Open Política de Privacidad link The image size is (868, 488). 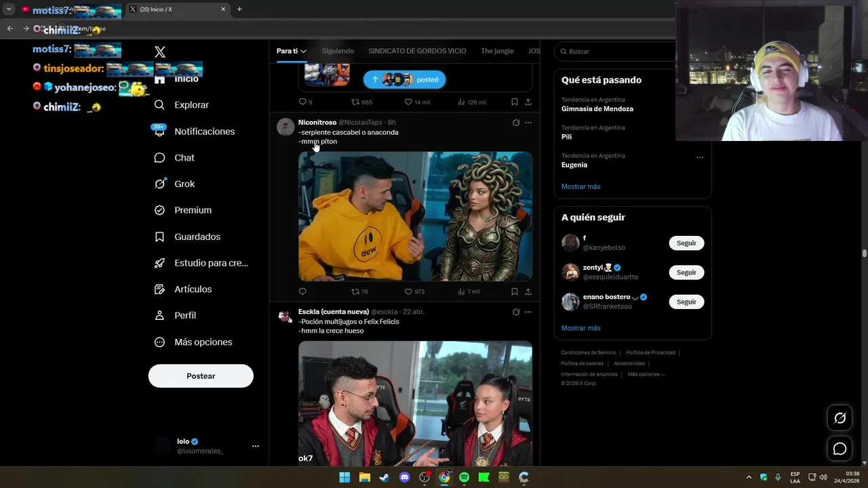pos(650,352)
